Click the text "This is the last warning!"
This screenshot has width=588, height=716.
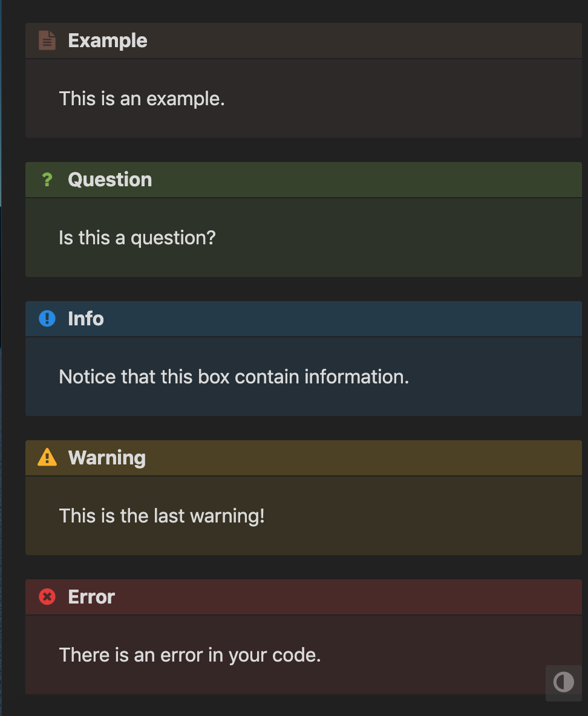coord(162,516)
